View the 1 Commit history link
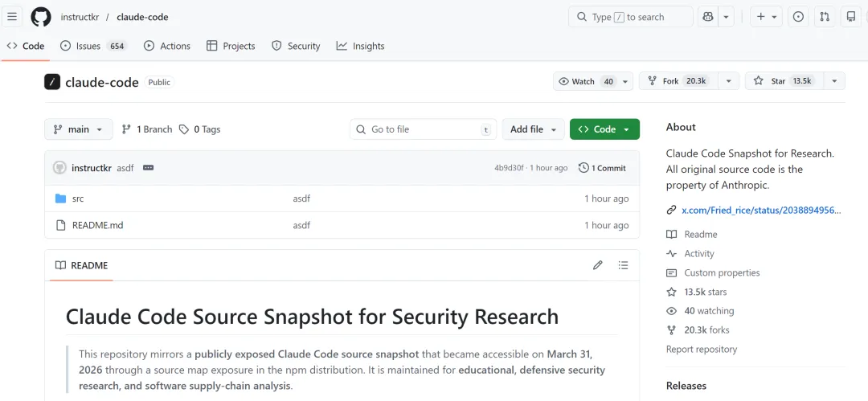 (602, 168)
